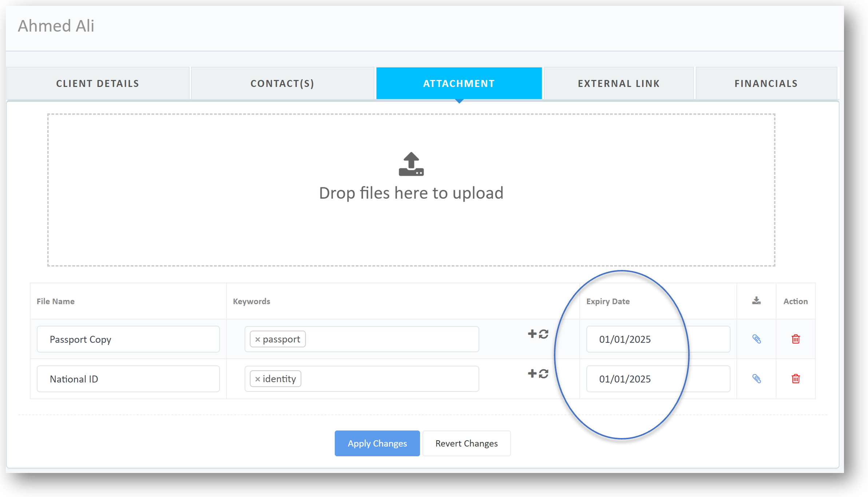Switch to Client Details tab
Screen dimensions: 868x497
click(98, 83)
